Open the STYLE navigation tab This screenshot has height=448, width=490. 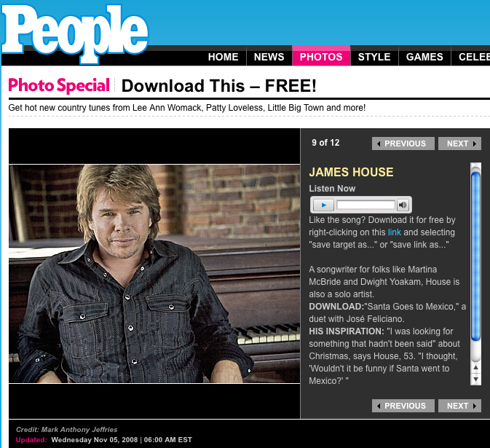tap(374, 57)
